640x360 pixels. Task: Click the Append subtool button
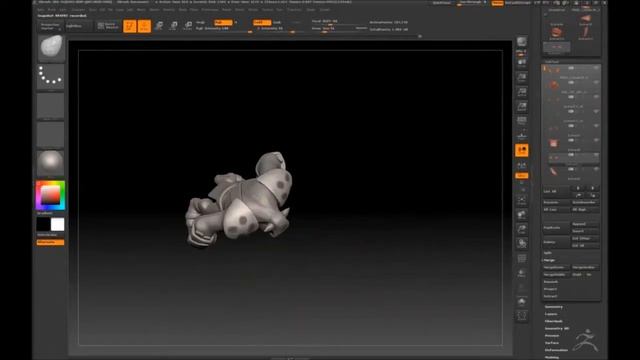click(x=585, y=224)
